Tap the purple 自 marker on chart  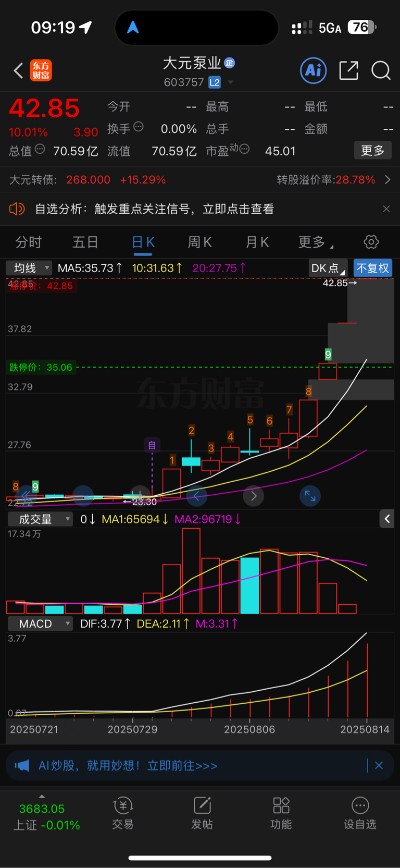[152, 445]
